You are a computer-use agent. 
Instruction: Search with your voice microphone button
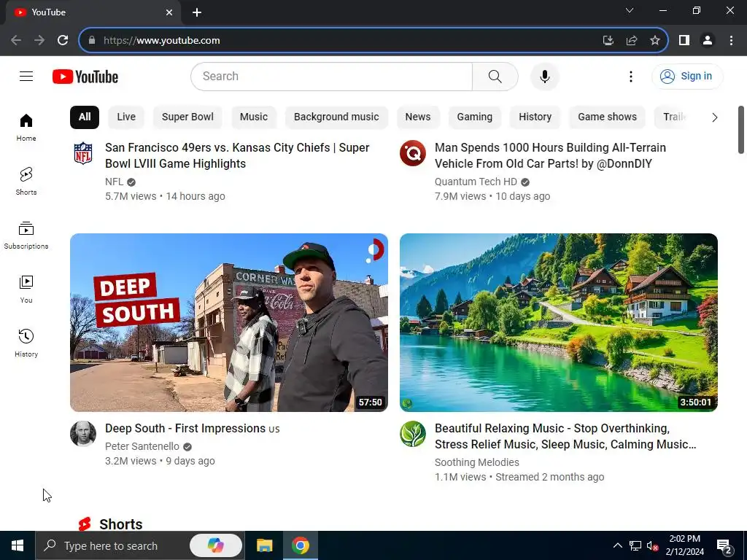pyautogui.click(x=544, y=76)
